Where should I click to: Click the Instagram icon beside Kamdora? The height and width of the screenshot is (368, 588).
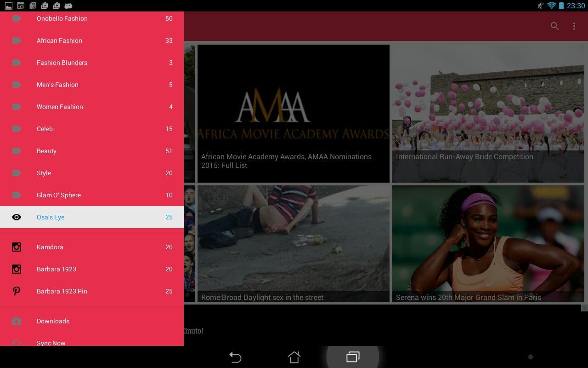coord(17,247)
